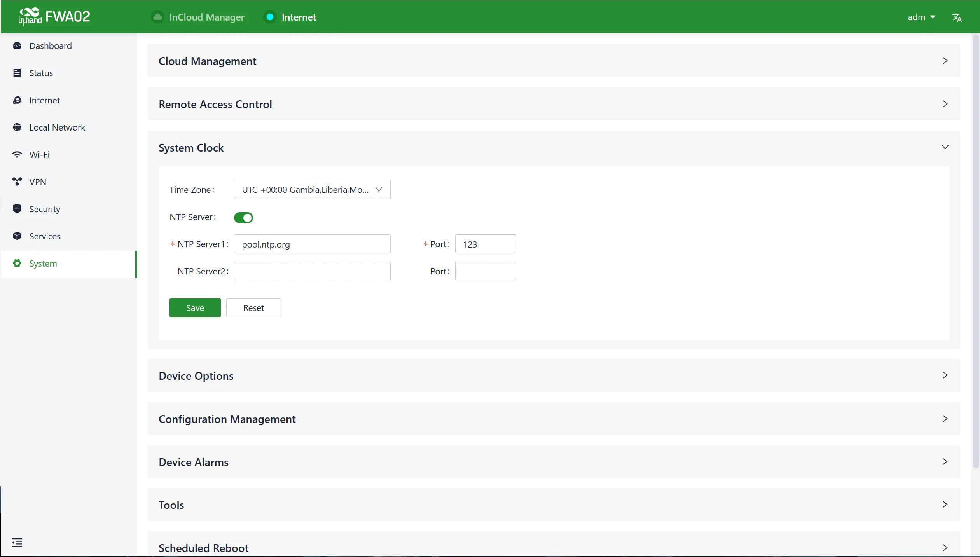
Task: Click the Internet label in the header
Action: coord(299,17)
